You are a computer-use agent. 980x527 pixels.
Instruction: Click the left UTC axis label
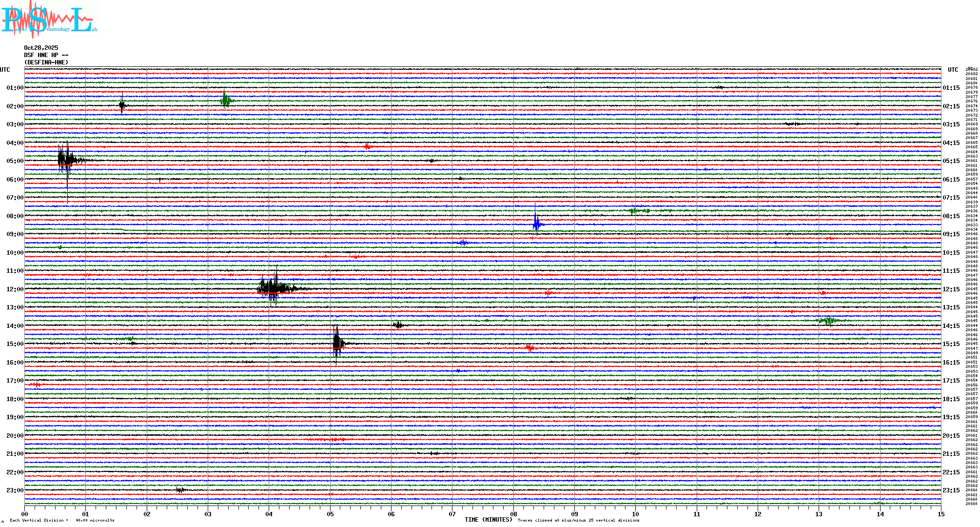pos(5,70)
